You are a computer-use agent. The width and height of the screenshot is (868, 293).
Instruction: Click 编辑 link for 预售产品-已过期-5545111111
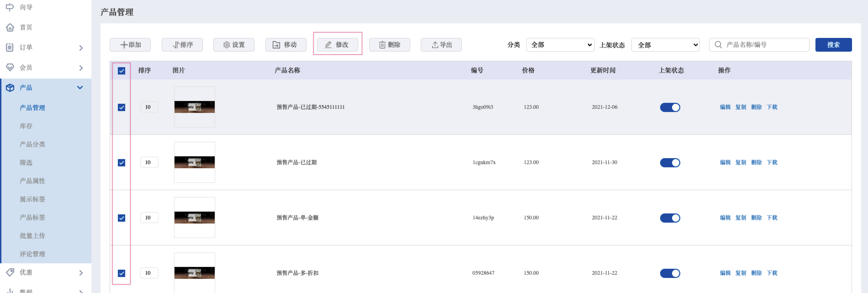[x=725, y=107]
